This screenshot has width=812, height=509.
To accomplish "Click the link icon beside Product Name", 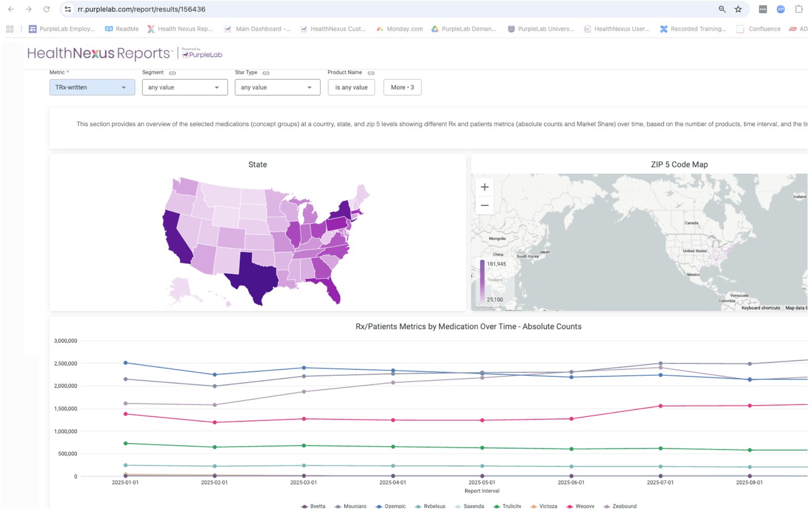I will [371, 73].
